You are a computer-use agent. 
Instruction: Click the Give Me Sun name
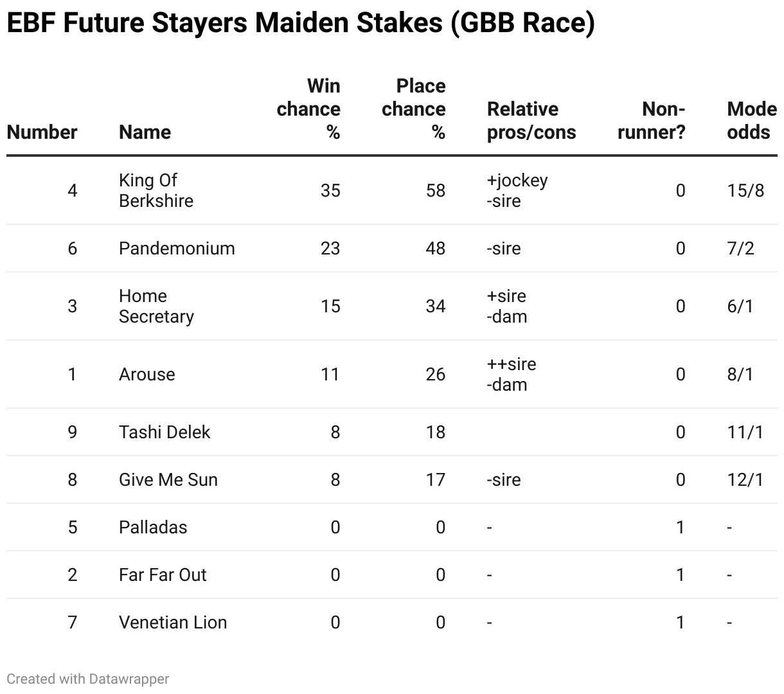(168, 479)
